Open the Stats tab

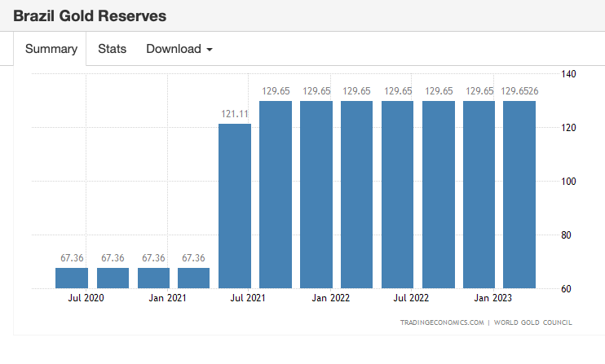pyautogui.click(x=112, y=49)
